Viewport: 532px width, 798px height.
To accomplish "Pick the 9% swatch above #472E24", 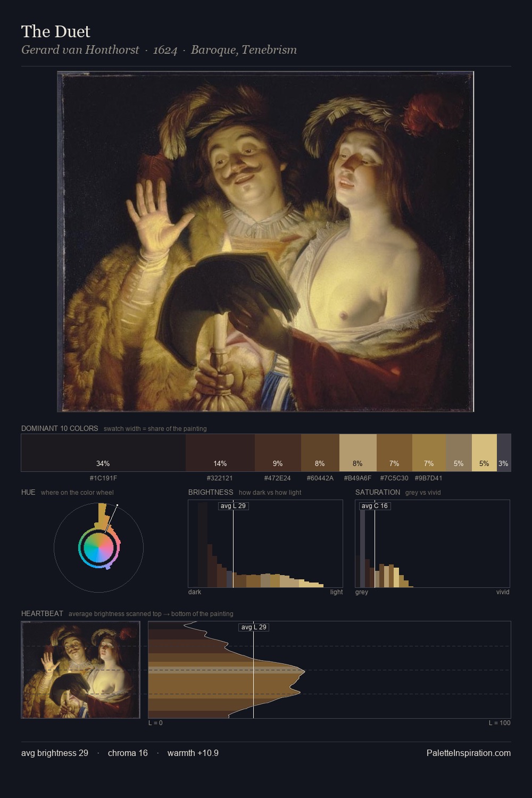I will (278, 453).
